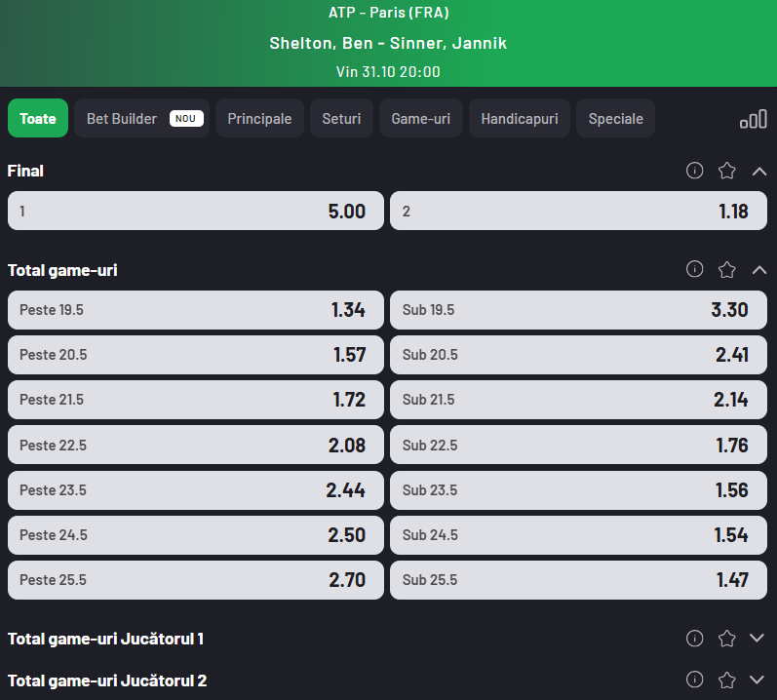This screenshot has height=700, width=777.
Task: Favorite the Final market with the star
Action: [x=726, y=171]
